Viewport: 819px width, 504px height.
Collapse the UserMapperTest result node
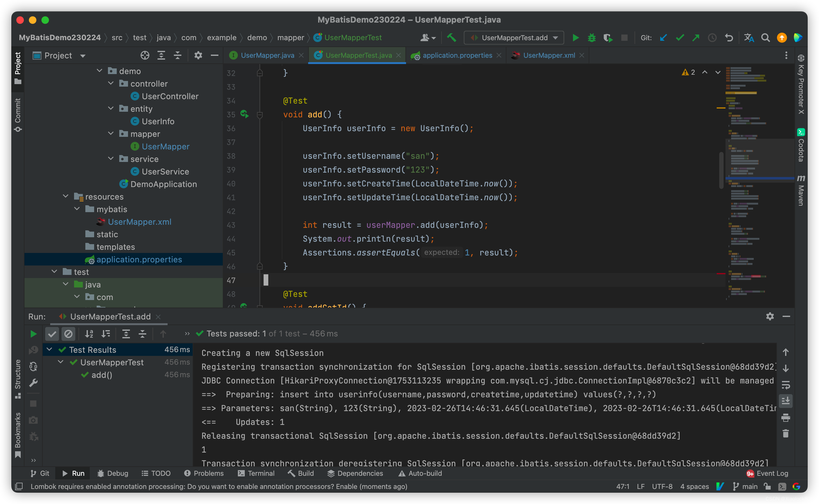[61, 362]
